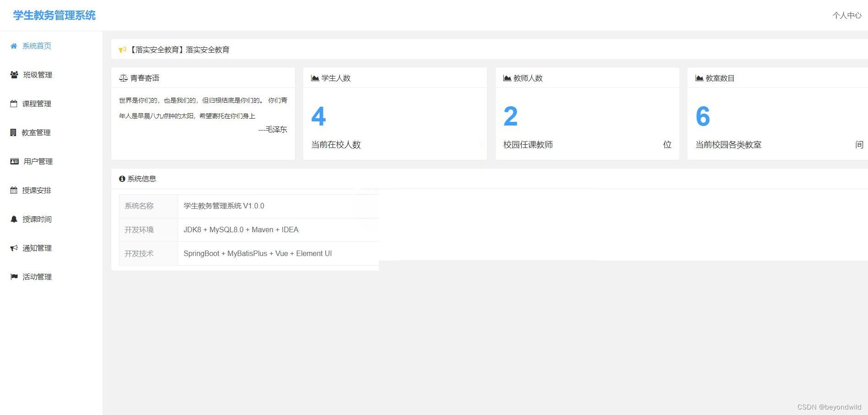Click the chart icon on 学生人数 card
Image resolution: width=868 pixels, height=415 pixels.
[x=315, y=78]
